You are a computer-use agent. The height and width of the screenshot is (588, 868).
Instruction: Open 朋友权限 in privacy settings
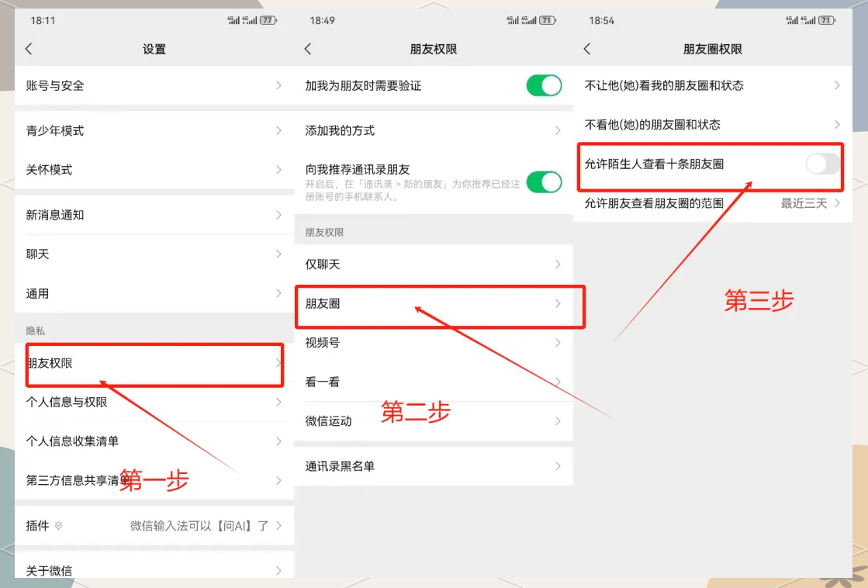click(154, 363)
